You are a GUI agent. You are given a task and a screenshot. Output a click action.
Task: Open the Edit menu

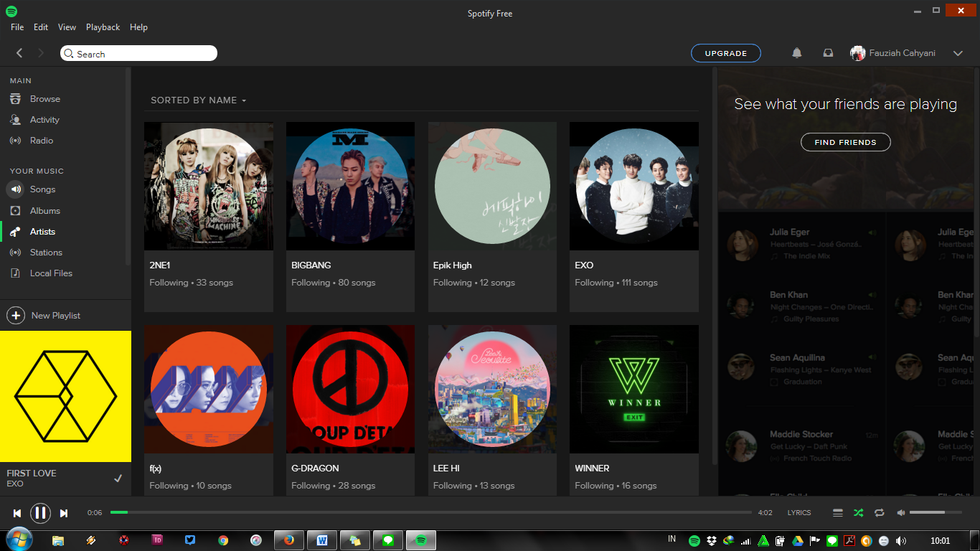pos(41,27)
